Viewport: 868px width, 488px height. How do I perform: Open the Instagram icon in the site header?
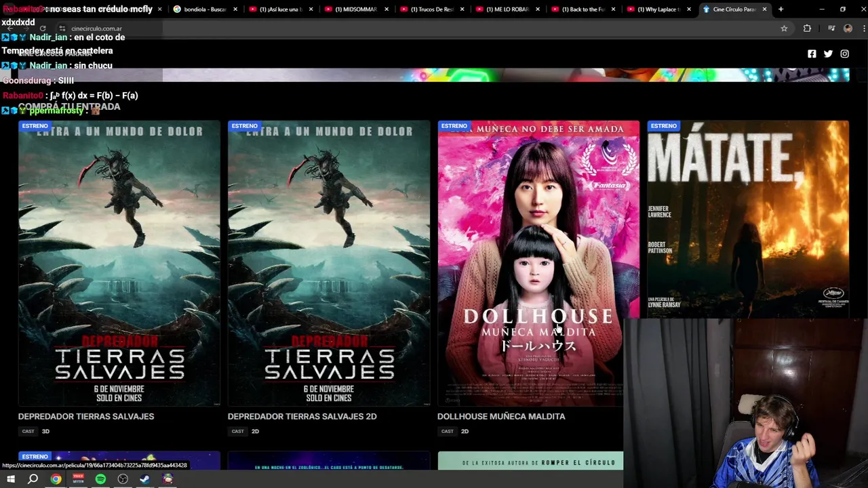pyautogui.click(x=844, y=54)
